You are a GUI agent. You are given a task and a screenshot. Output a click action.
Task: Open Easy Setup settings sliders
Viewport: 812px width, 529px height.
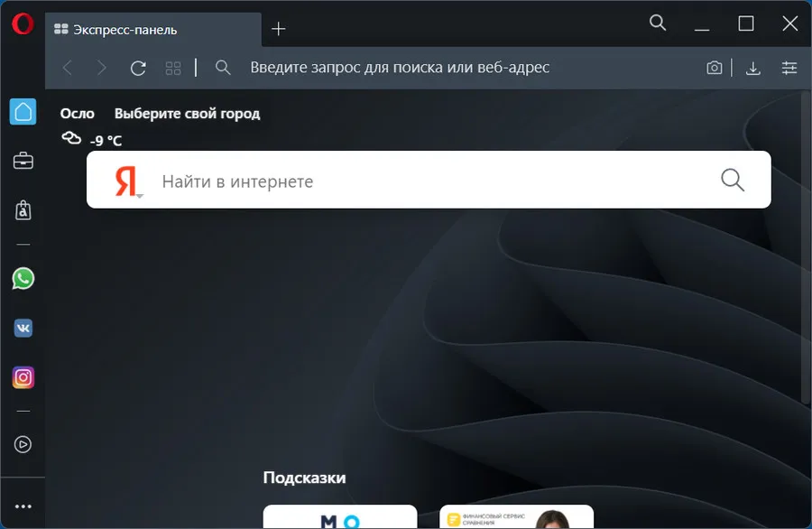[790, 68]
